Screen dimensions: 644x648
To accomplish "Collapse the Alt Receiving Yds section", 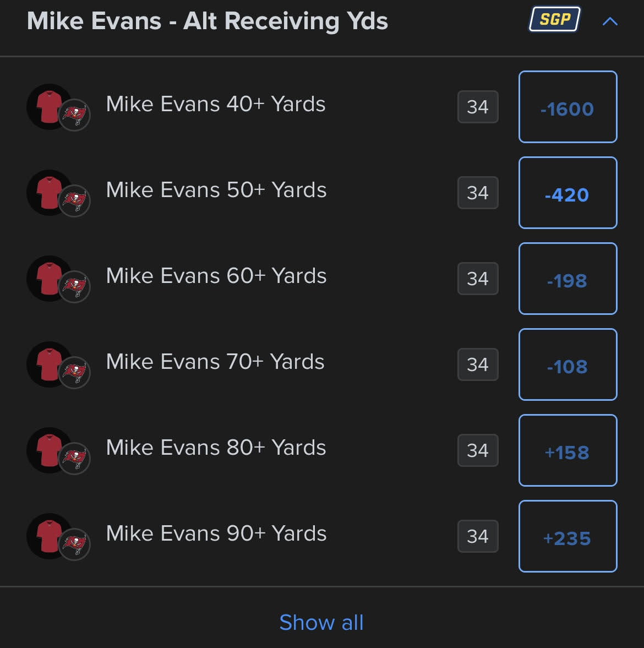I will point(610,21).
